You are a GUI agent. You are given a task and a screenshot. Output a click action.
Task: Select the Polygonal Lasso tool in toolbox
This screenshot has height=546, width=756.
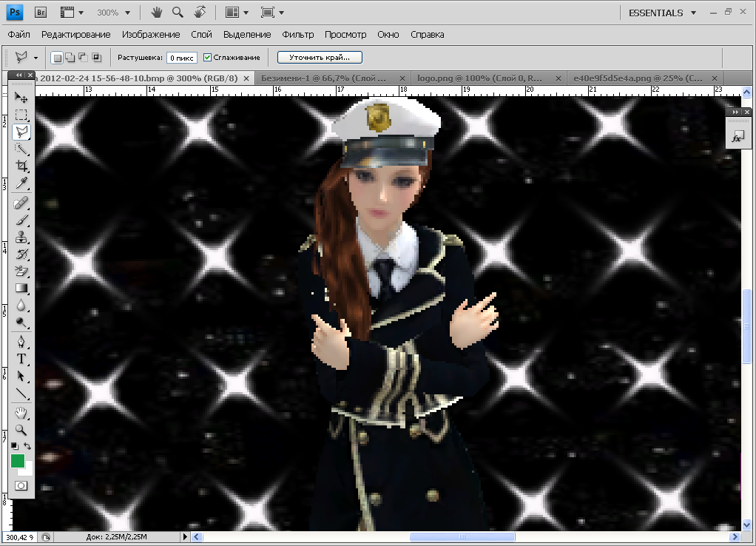(21, 132)
